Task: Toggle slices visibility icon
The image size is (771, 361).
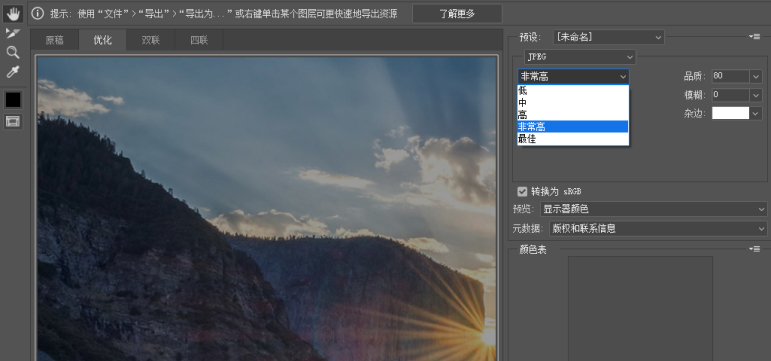Action: tap(13, 121)
